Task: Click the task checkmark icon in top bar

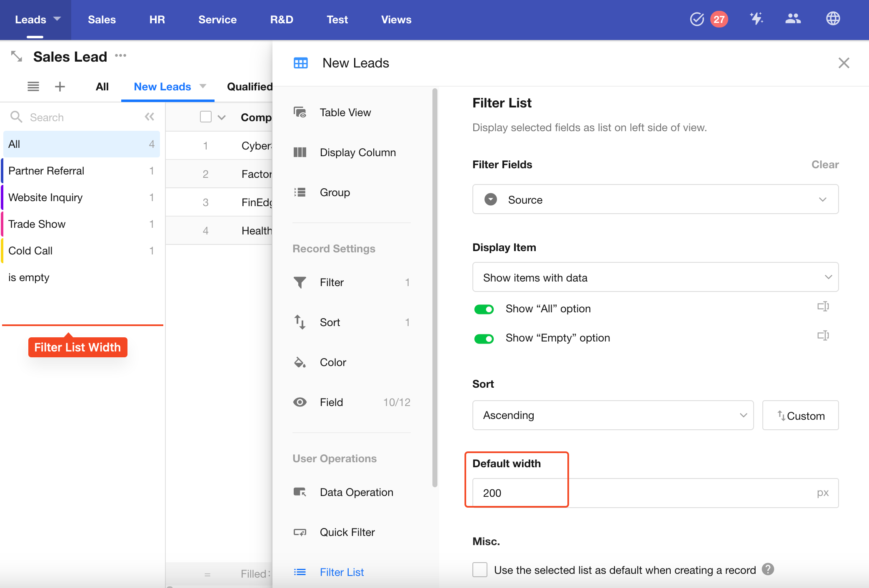Action: point(697,19)
